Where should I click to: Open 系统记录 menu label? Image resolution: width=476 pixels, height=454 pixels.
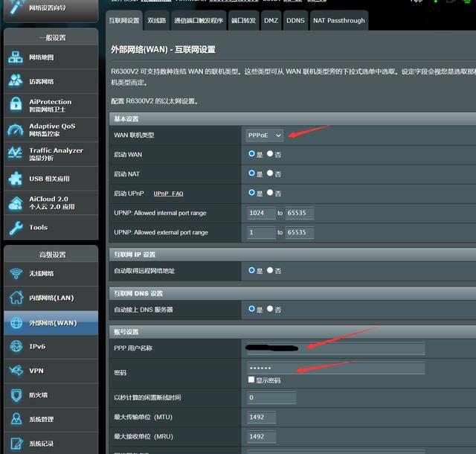42,444
